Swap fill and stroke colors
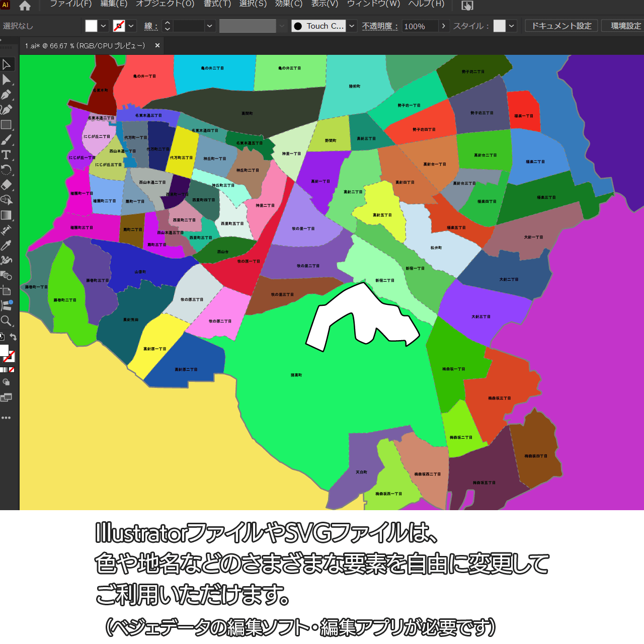The image size is (644, 644). click(x=13, y=337)
